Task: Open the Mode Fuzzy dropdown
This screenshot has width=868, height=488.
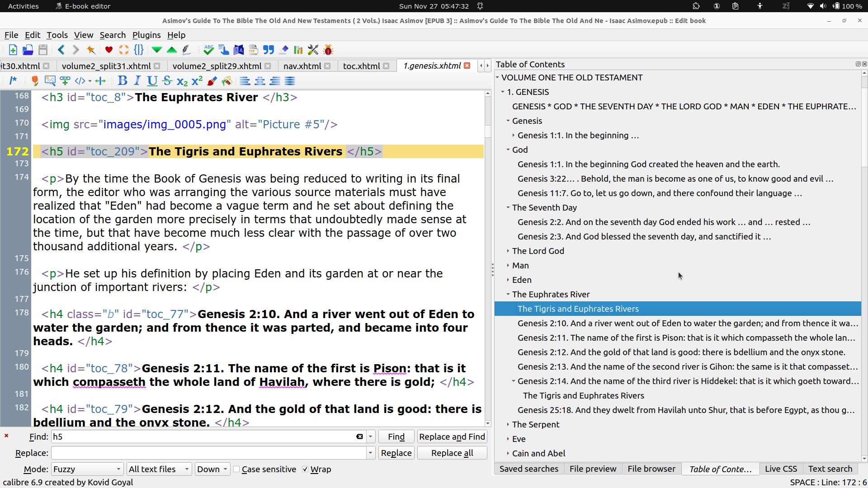Action: click(x=87, y=469)
